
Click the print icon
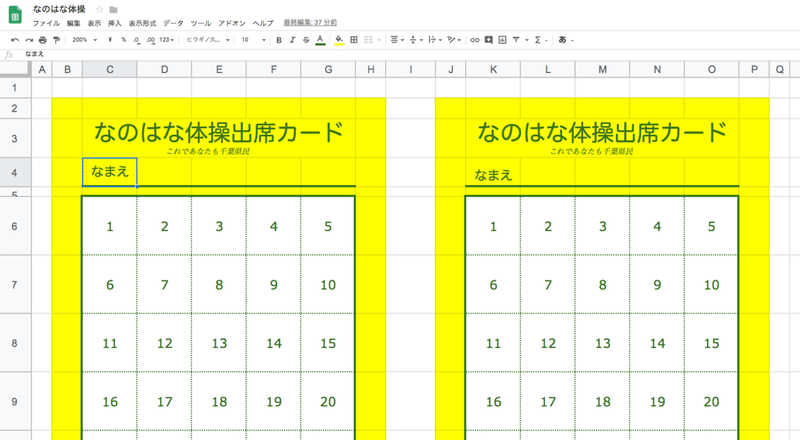point(43,40)
